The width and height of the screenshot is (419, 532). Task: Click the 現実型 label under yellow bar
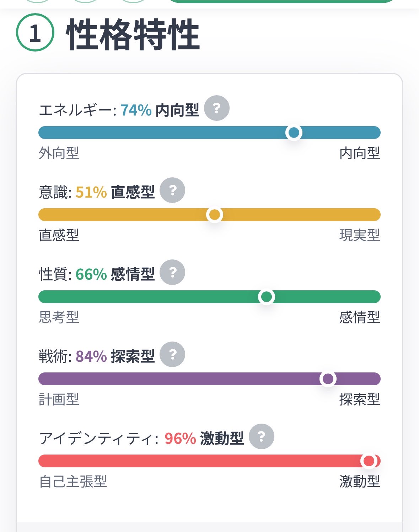360,236
